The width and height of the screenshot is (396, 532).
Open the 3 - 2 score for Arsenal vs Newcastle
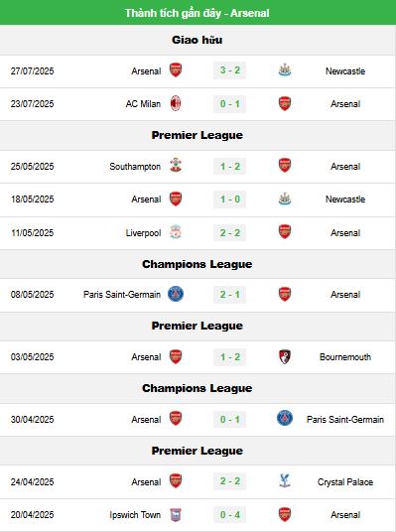(229, 70)
